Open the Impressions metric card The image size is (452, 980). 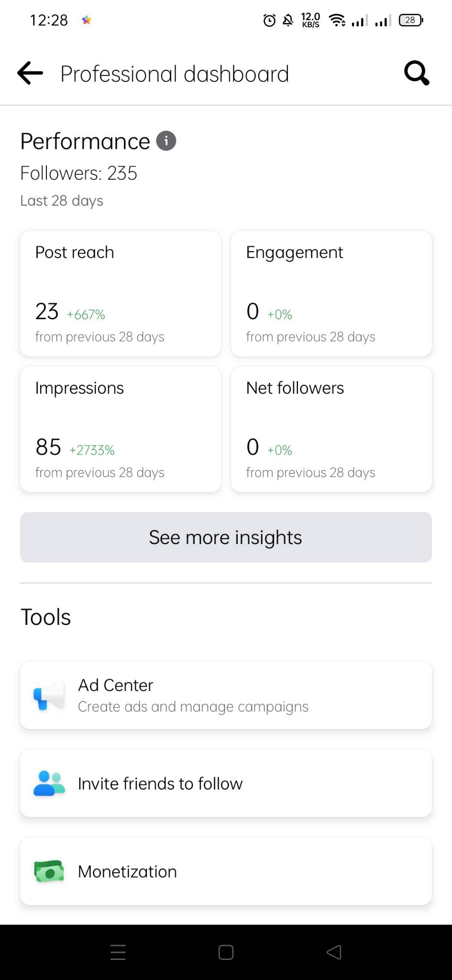(121, 429)
